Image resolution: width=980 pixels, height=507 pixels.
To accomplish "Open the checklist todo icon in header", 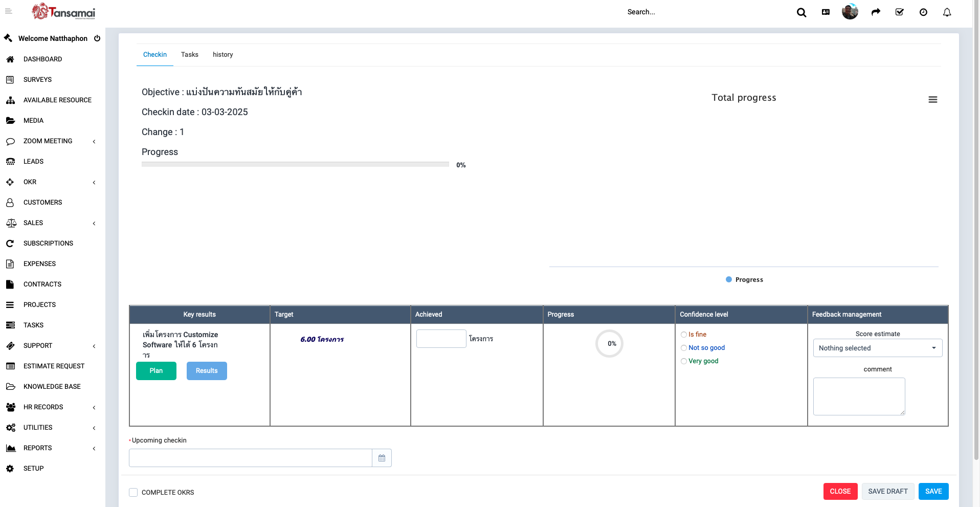I will click(x=899, y=12).
